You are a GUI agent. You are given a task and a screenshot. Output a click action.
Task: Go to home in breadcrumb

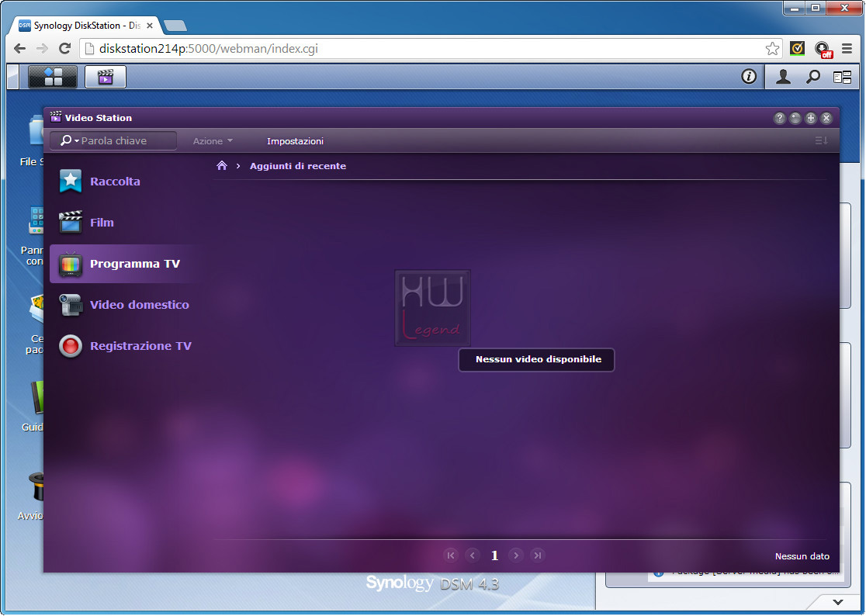[222, 165]
